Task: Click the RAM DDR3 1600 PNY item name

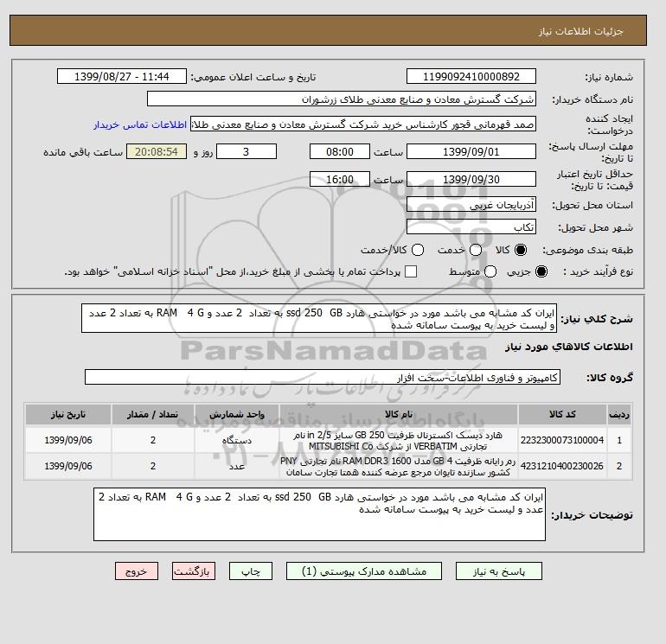Action: click(399, 467)
